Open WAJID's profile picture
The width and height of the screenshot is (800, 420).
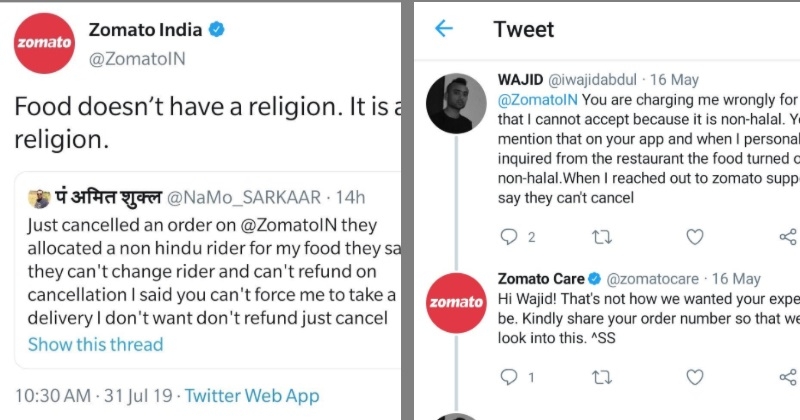click(x=457, y=103)
